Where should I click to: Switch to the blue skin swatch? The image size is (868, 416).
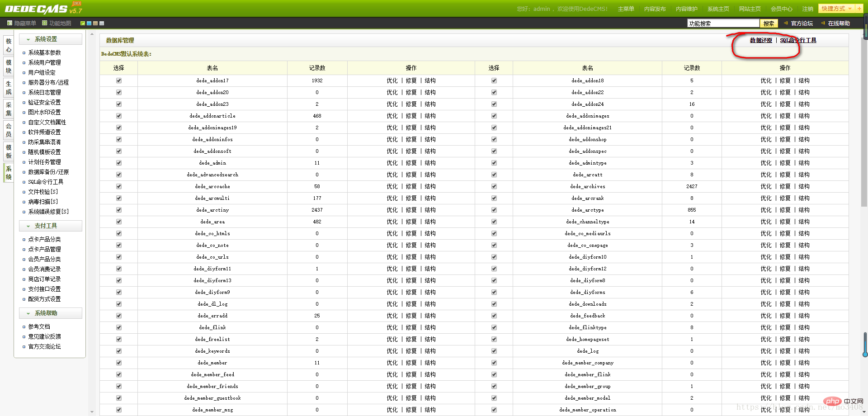[x=89, y=23]
